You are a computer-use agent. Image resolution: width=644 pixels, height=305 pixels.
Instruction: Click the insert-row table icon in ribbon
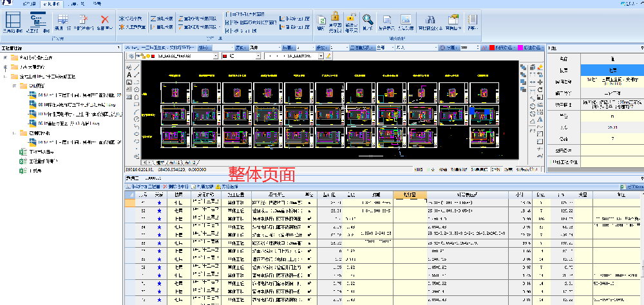(x=63, y=20)
